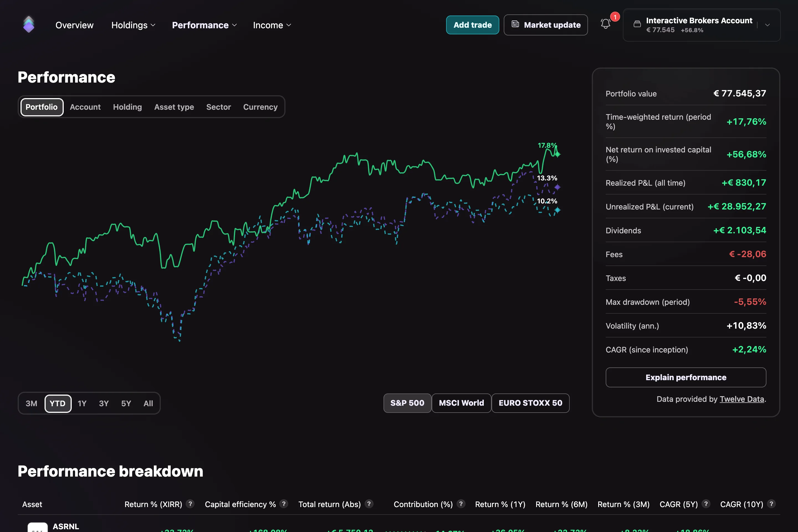The width and height of the screenshot is (798, 532).
Task: Click the Return % (1Y) column header
Action: pyautogui.click(x=500, y=504)
